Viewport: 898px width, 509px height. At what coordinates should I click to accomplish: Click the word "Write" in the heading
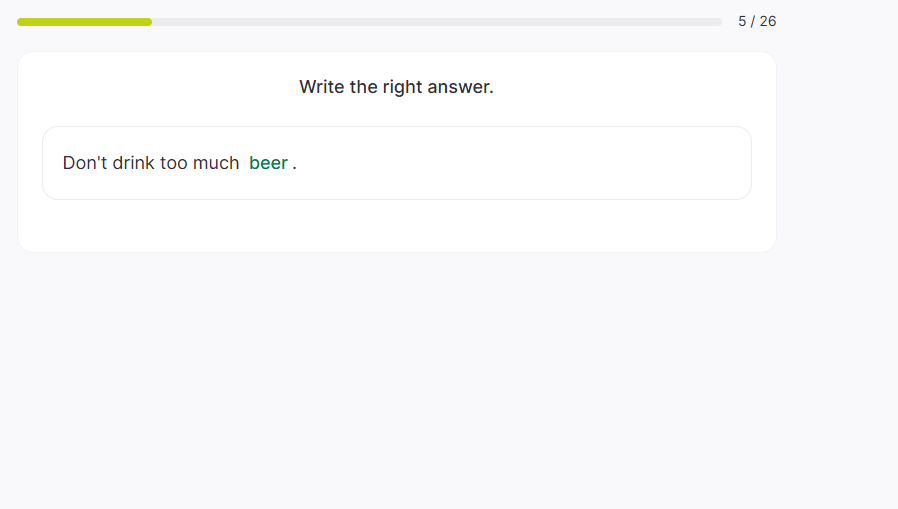(322, 87)
